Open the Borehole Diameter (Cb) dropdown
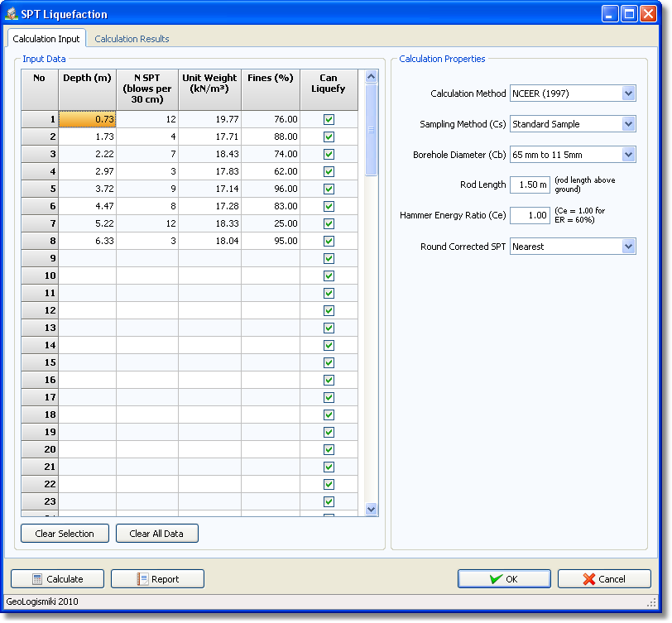The height and width of the screenshot is (623, 672). (628, 155)
